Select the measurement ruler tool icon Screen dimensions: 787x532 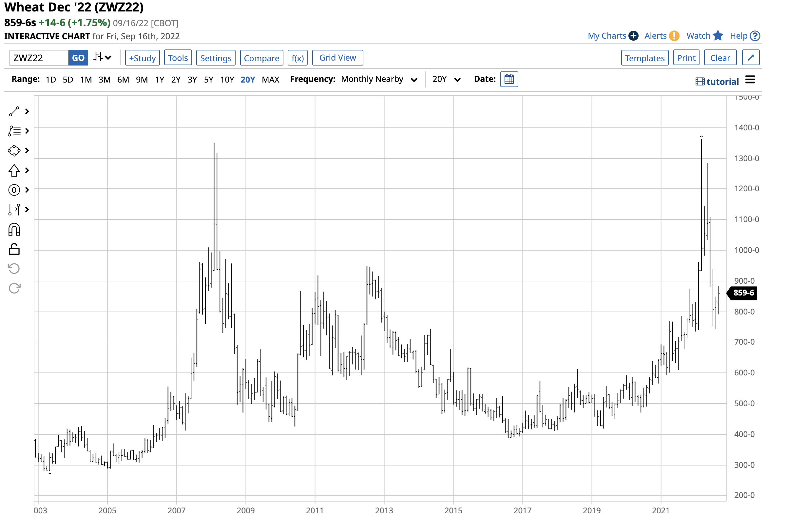click(14, 210)
